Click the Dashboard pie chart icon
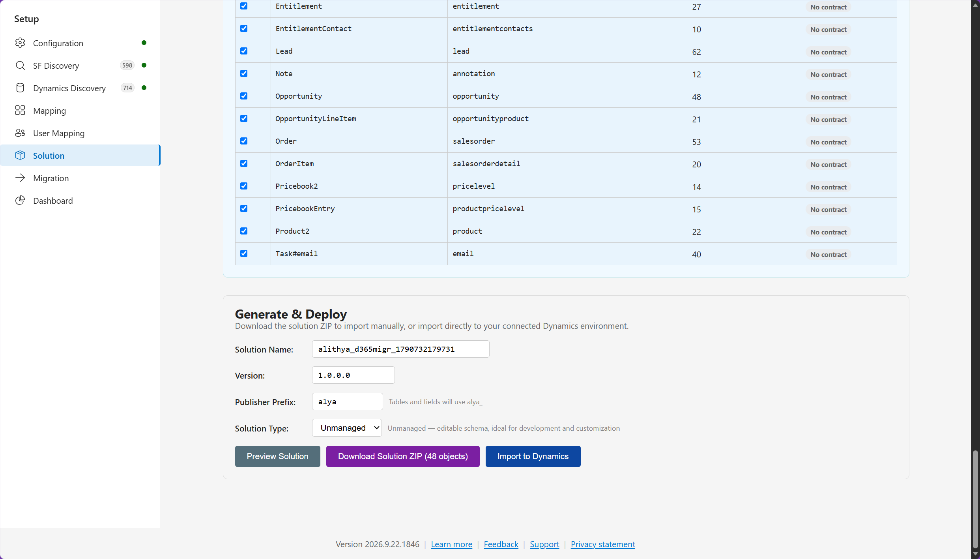This screenshot has width=980, height=559. coord(20,201)
